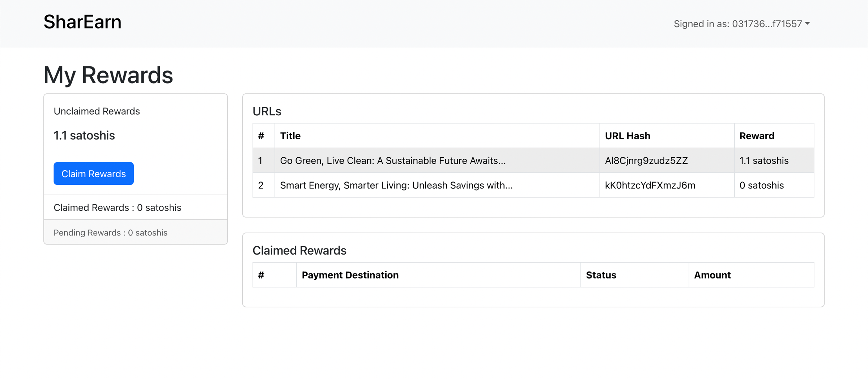This screenshot has height=379, width=868.
Task: Click the URLs section heading
Action: coord(267,111)
